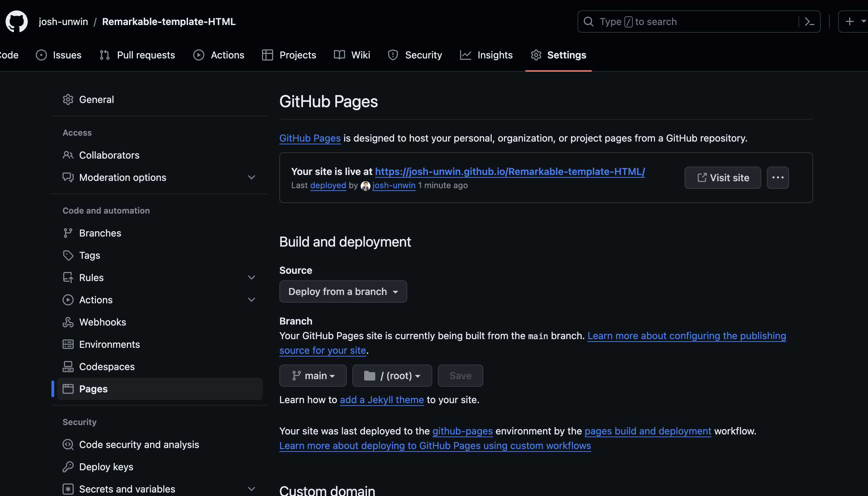The height and width of the screenshot is (496, 868).
Task: Click the Save branch button
Action: click(x=460, y=376)
